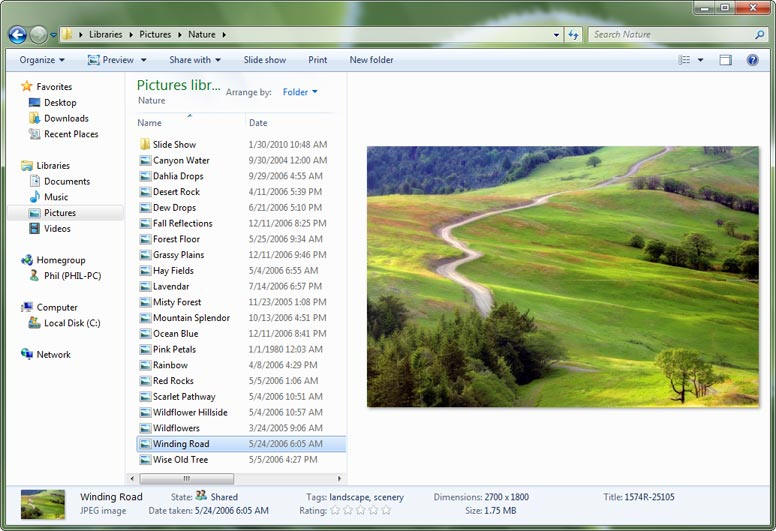Viewport: 776px width, 531px height.
Task: Click the Slide show toolbar button
Action: pyautogui.click(x=264, y=60)
